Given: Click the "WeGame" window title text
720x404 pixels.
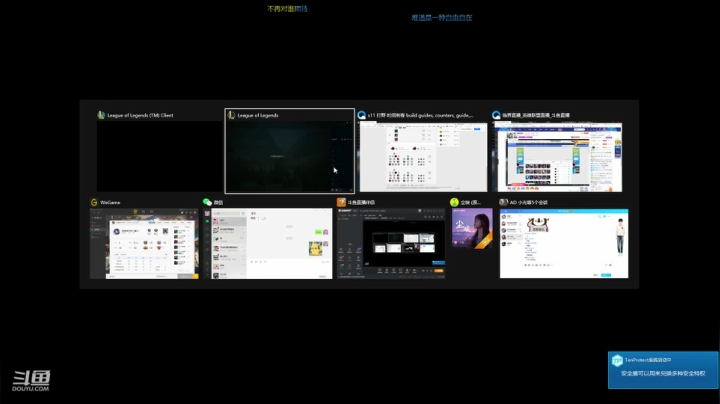Looking at the screenshot, I should 110,202.
